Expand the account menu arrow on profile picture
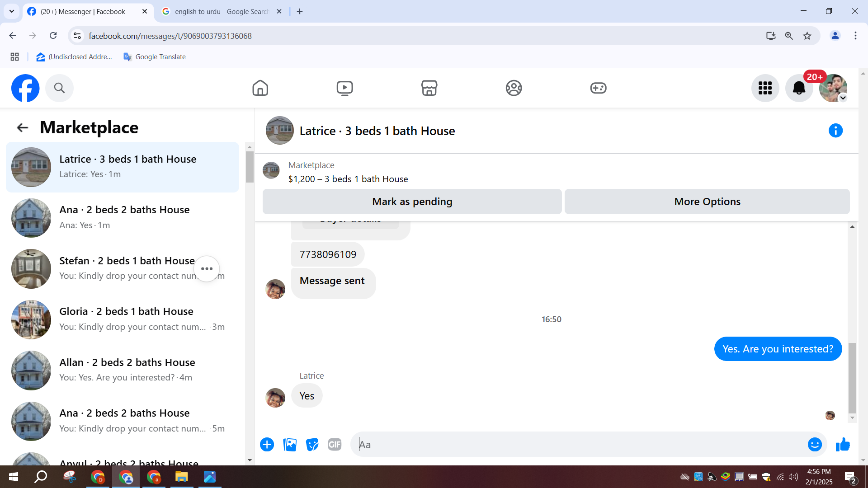This screenshot has width=868, height=488. pos(843,98)
